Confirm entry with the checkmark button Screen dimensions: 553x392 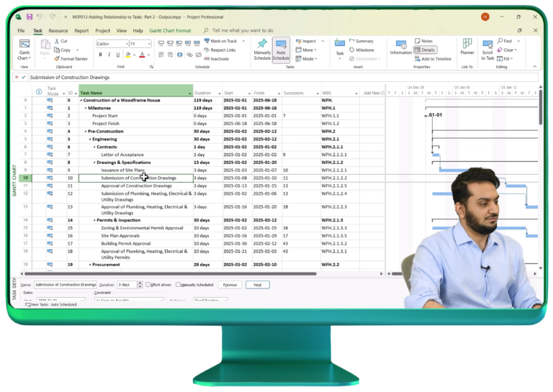point(23,77)
